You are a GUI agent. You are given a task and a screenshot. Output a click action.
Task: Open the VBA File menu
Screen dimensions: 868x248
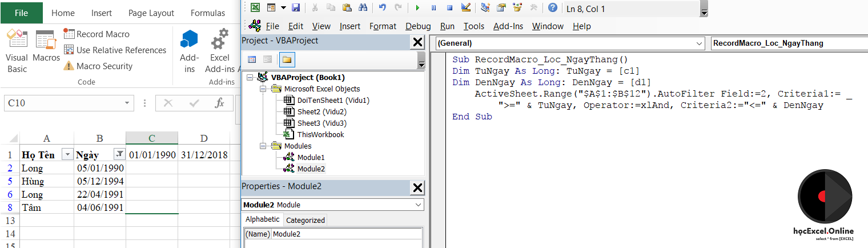(x=272, y=26)
